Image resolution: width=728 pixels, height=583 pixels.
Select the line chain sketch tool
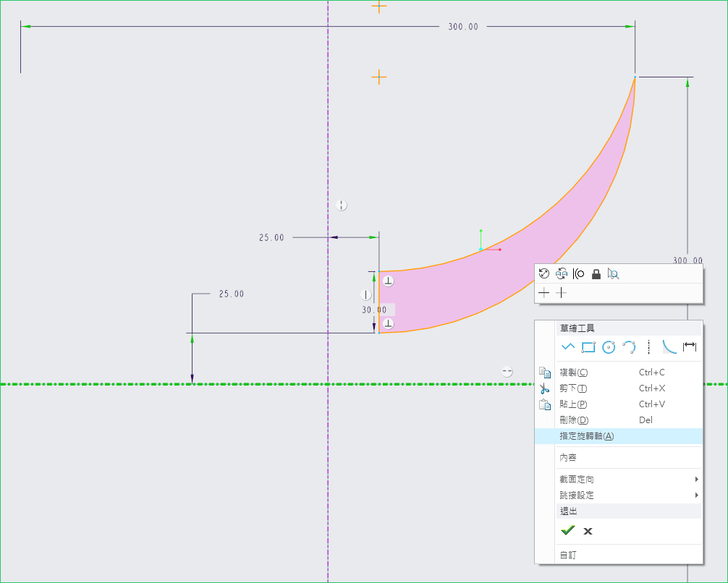click(568, 347)
